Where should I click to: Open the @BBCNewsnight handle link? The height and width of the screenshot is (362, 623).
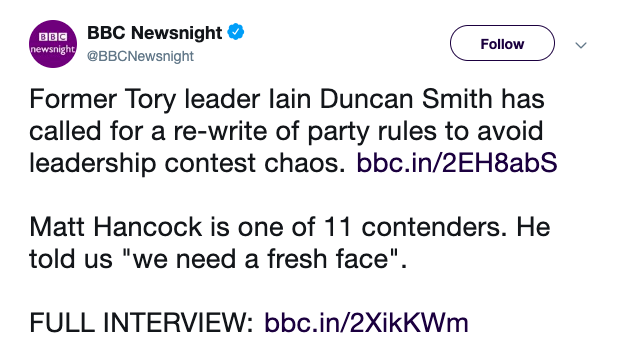[x=140, y=56]
